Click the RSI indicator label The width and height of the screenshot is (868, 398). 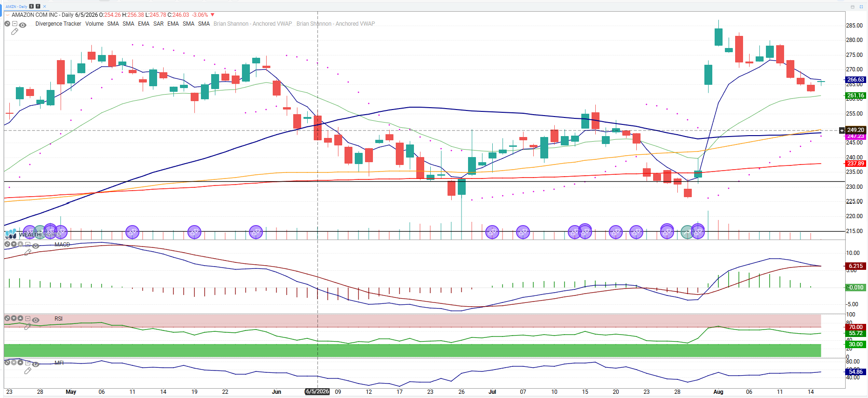click(x=58, y=319)
